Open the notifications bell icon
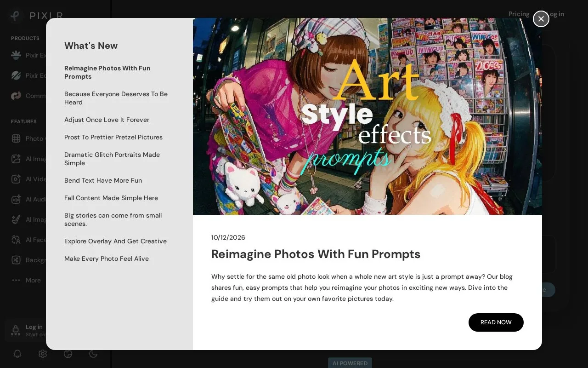Viewport: 588px width, 368px height. (17, 354)
